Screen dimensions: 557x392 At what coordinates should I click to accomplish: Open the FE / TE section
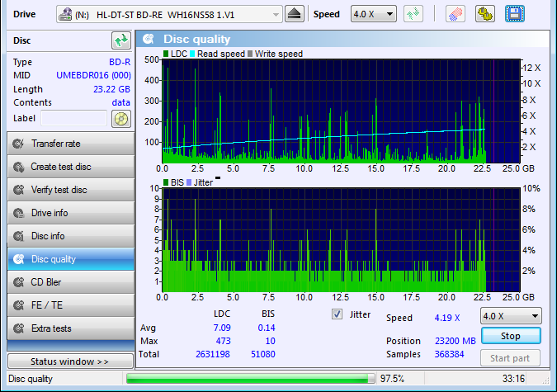click(x=71, y=305)
